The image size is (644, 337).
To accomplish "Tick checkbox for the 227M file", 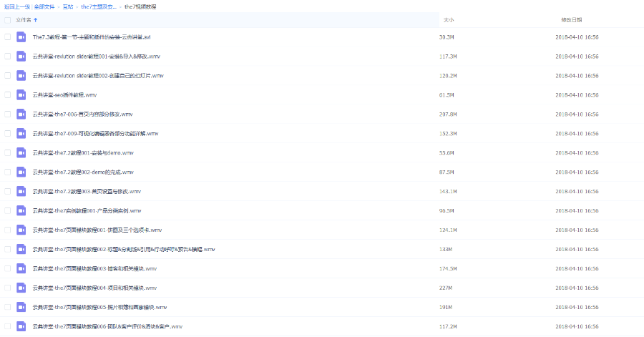I will [7, 288].
